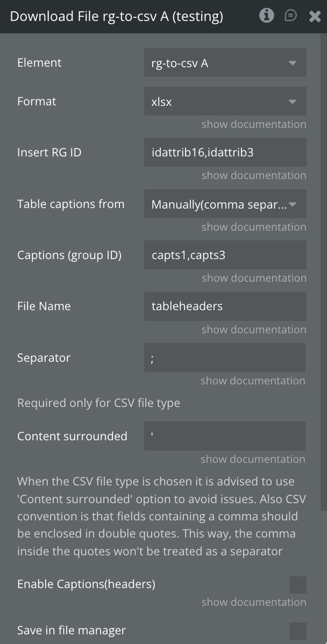Show documentation for the Separator field
This screenshot has height=644, width=327.
253,381
